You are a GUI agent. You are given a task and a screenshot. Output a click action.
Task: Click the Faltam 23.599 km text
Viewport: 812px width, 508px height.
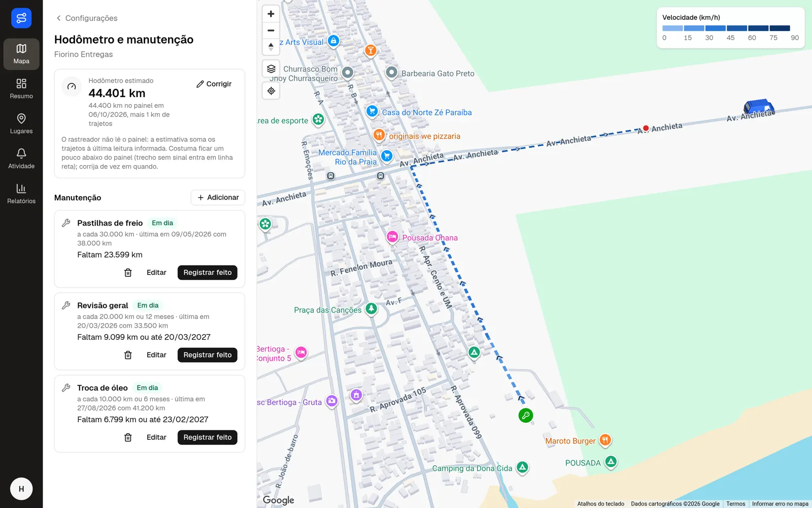tap(110, 255)
